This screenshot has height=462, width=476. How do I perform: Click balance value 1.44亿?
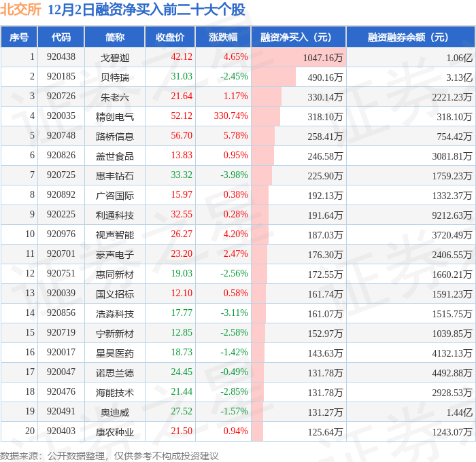[459, 412]
